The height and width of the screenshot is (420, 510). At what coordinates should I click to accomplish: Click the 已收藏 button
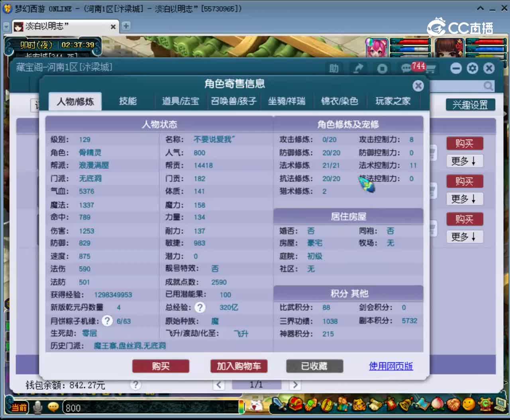pyautogui.click(x=314, y=366)
